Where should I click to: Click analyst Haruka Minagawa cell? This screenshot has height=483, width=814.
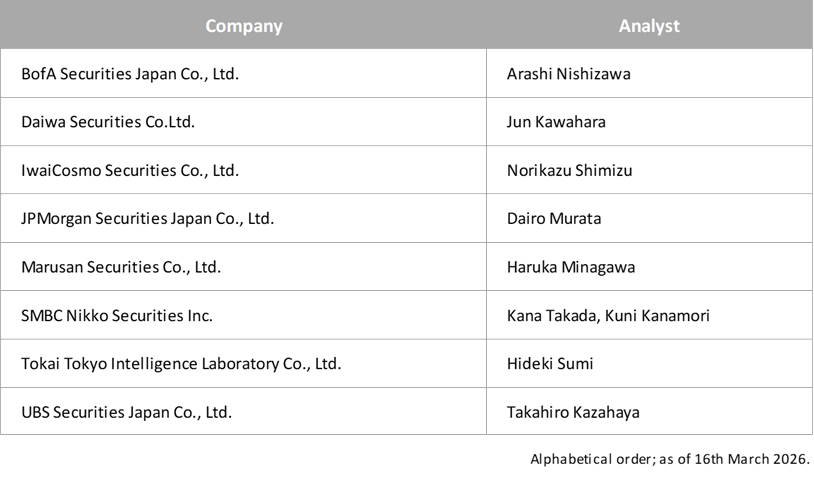coord(566,267)
